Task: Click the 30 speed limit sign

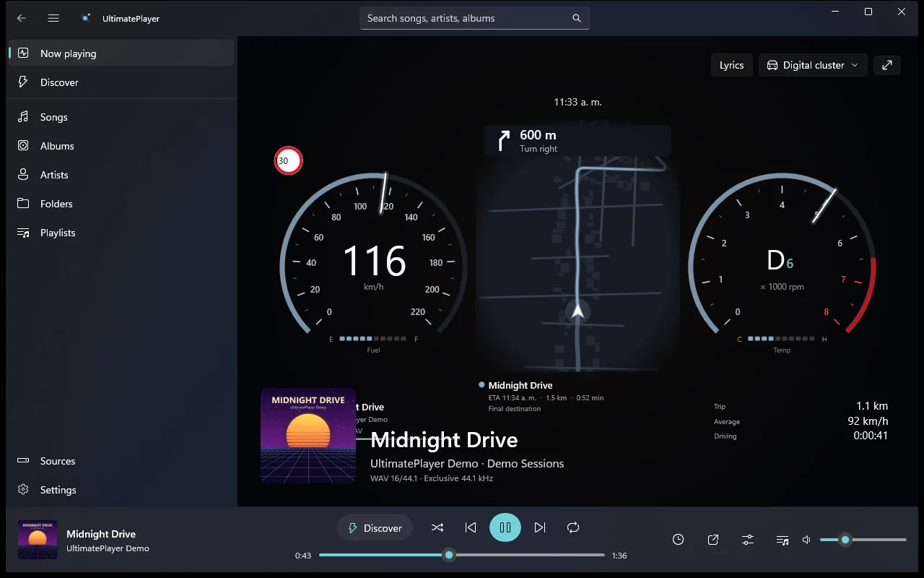Action: (288, 160)
